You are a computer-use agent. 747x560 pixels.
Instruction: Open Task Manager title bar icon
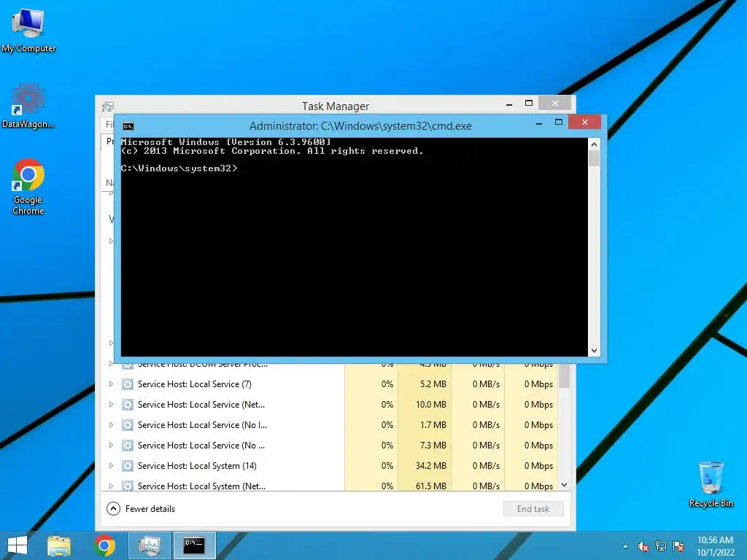[108, 106]
